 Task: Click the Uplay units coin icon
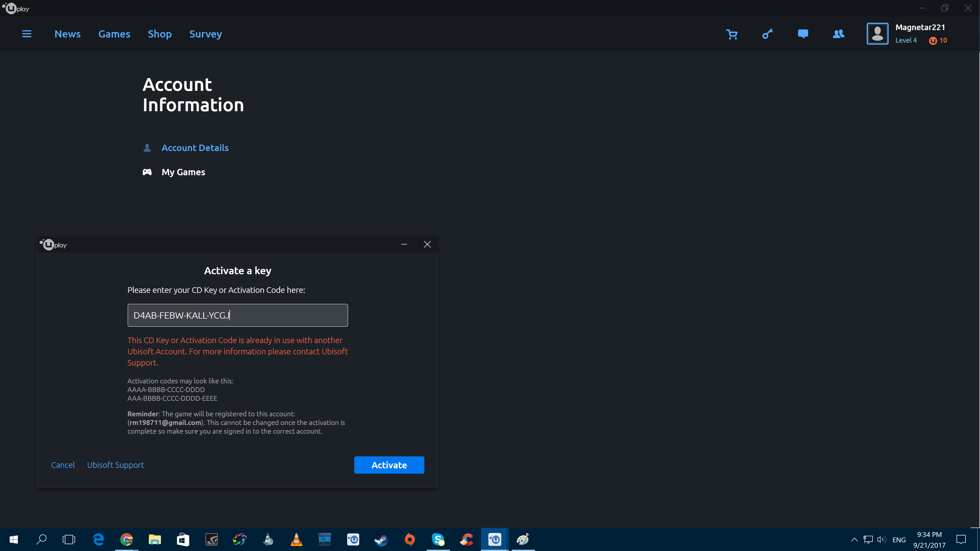933,41
